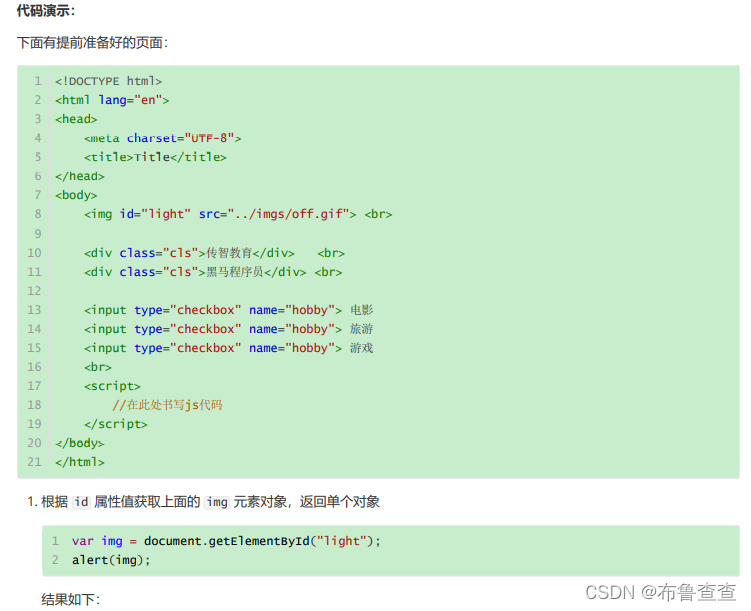Click the alert(img); code line
Screen dimensions: 751x611
(x=111, y=560)
